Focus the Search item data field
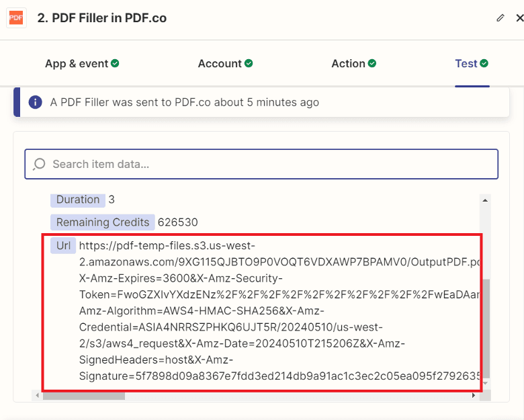 (x=269, y=164)
